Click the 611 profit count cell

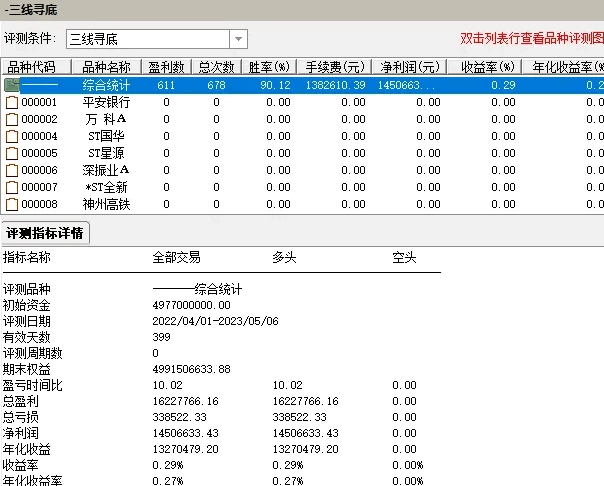tap(166, 85)
